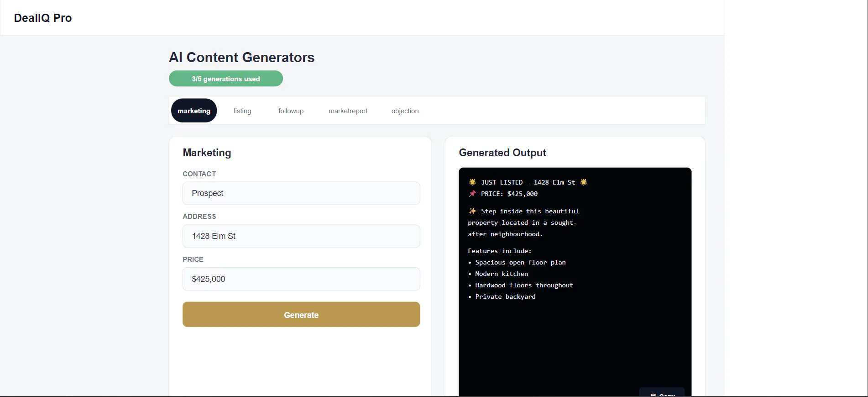
Task: Switch to the followup tab
Action: pos(291,111)
